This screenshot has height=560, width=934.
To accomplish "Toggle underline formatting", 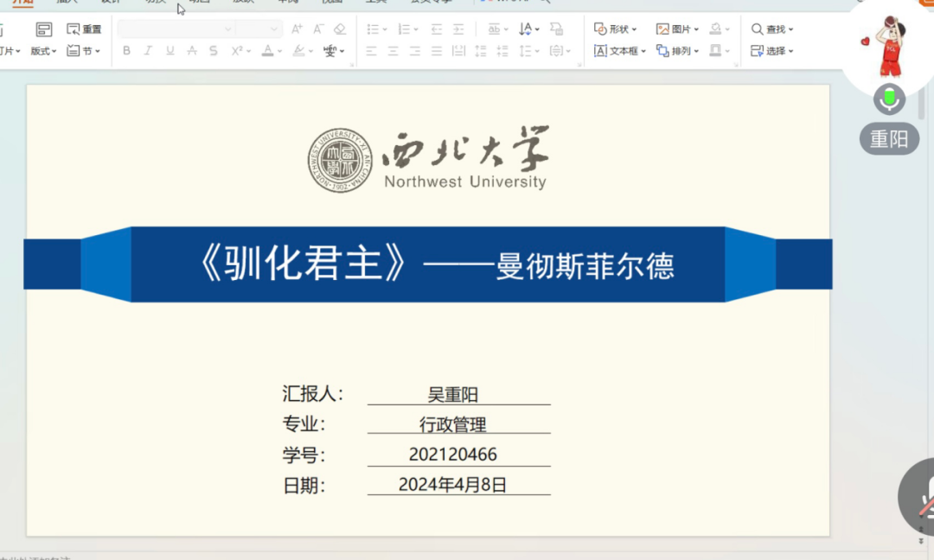I will point(170,51).
